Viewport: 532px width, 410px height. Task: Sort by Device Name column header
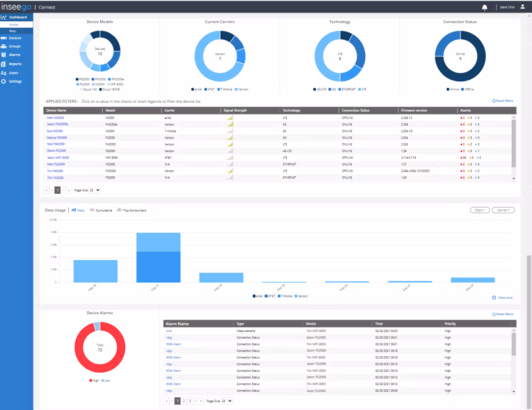57,110
